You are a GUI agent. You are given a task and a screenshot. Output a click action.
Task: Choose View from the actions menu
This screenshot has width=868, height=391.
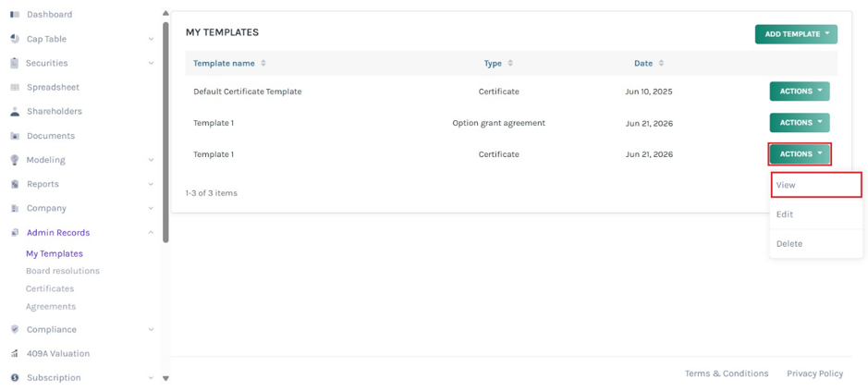pyautogui.click(x=816, y=185)
